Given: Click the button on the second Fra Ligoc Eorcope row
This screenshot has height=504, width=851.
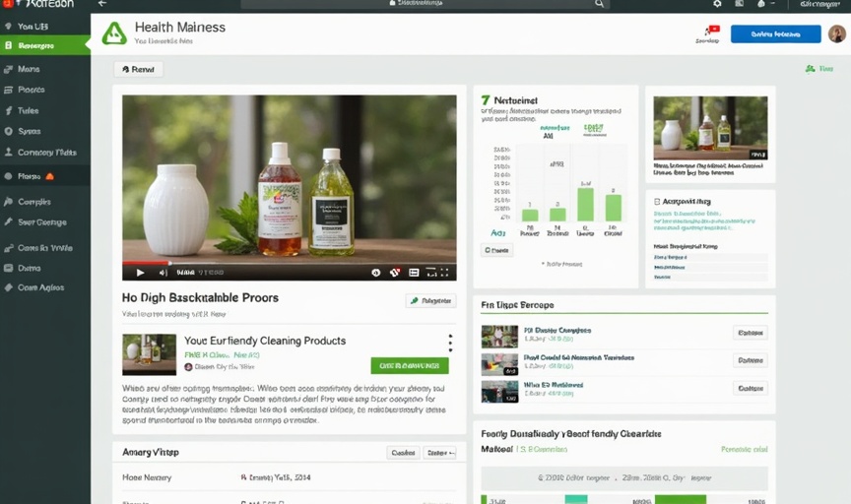Looking at the screenshot, I should coord(751,360).
